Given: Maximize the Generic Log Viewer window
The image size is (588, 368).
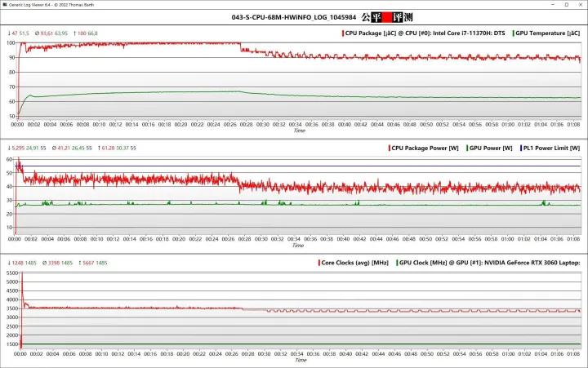Looking at the screenshot, I should [567, 5].
